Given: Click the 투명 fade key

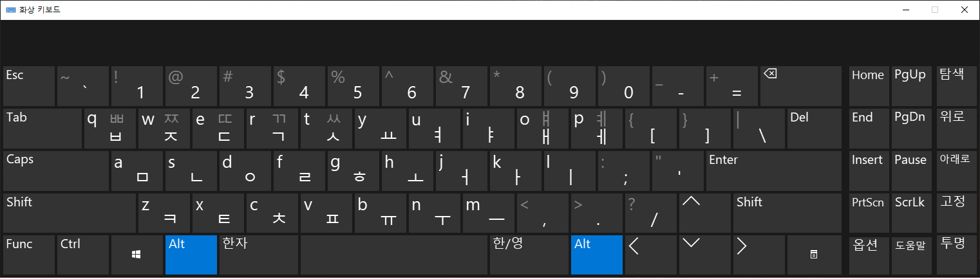Looking at the screenshot, I should tap(954, 255).
